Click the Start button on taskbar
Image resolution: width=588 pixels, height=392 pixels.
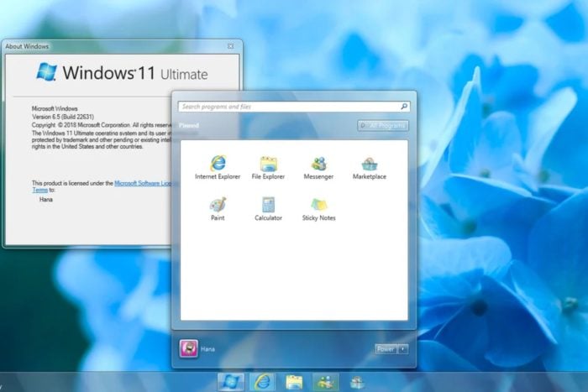[x=231, y=382]
